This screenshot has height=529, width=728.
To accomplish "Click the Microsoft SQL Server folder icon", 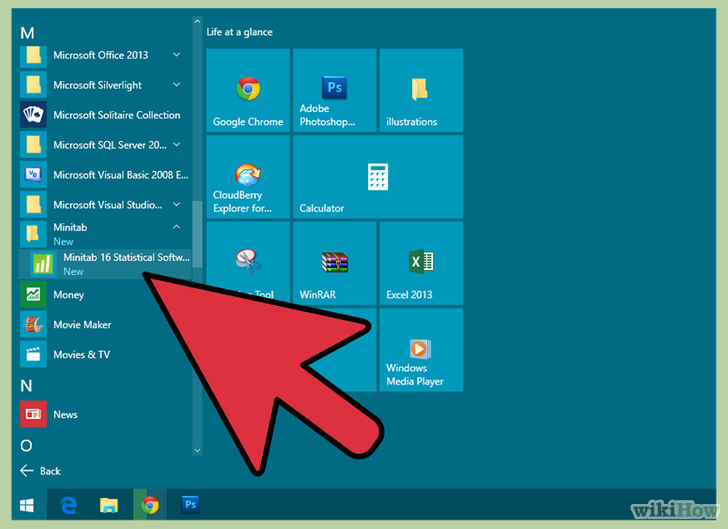I will (33, 145).
